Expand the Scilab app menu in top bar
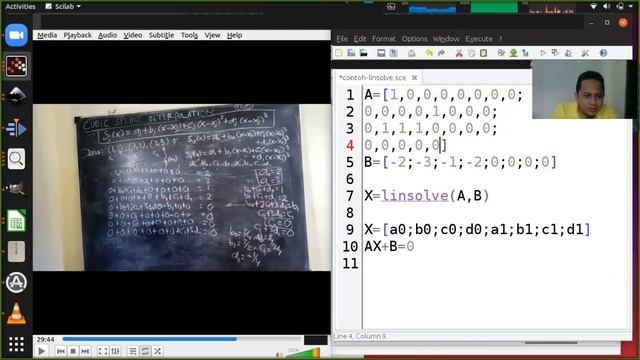640x360 pixels. click(63, 7)
